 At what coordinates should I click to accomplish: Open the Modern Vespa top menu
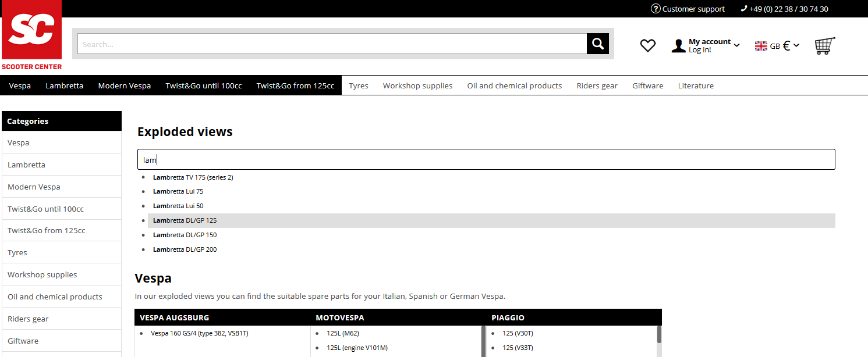point(125,85)
